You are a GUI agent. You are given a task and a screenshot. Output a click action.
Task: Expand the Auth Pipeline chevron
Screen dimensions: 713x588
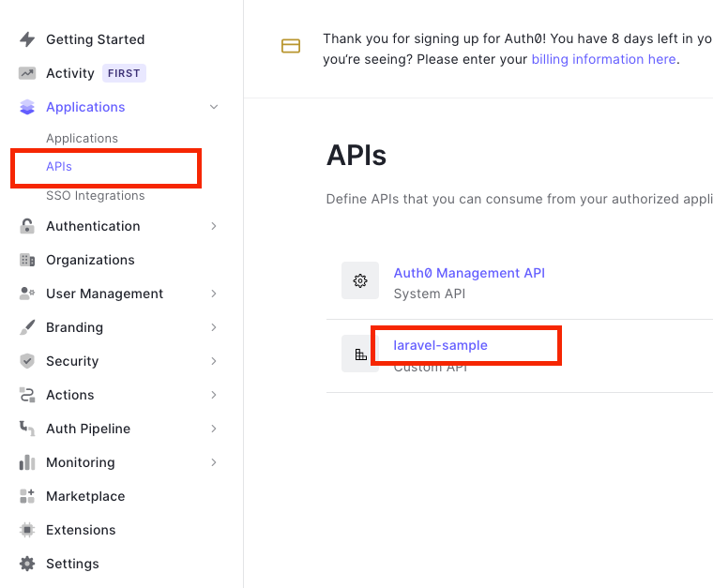[x=214, y=429]
